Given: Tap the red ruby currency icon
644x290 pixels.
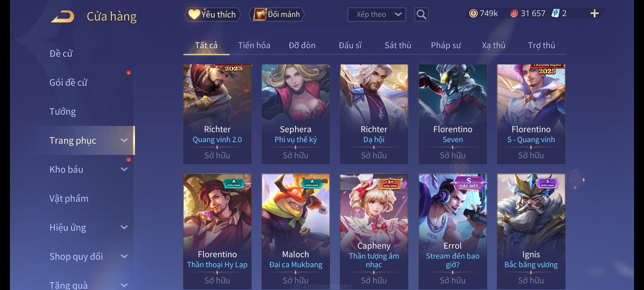Looking at the screenshot, I should [514, 13].
